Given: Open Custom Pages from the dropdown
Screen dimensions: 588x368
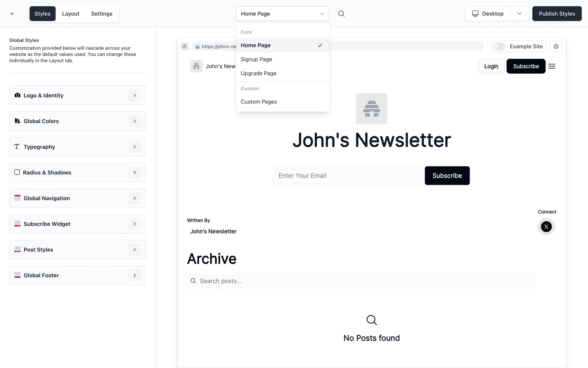Looking at the screenshot, I should coord(258,102).
